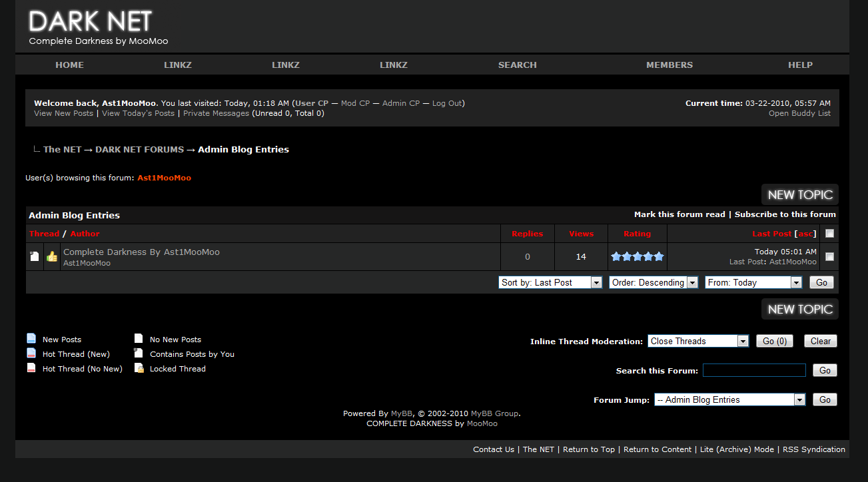Tick the select-all threads checkbox in header
This screenshot has height=482, width=868.
[829, 234]
